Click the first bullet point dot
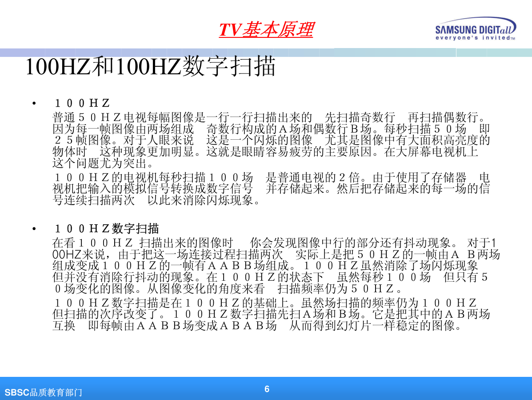532x400 pixels. pos(34,104)
